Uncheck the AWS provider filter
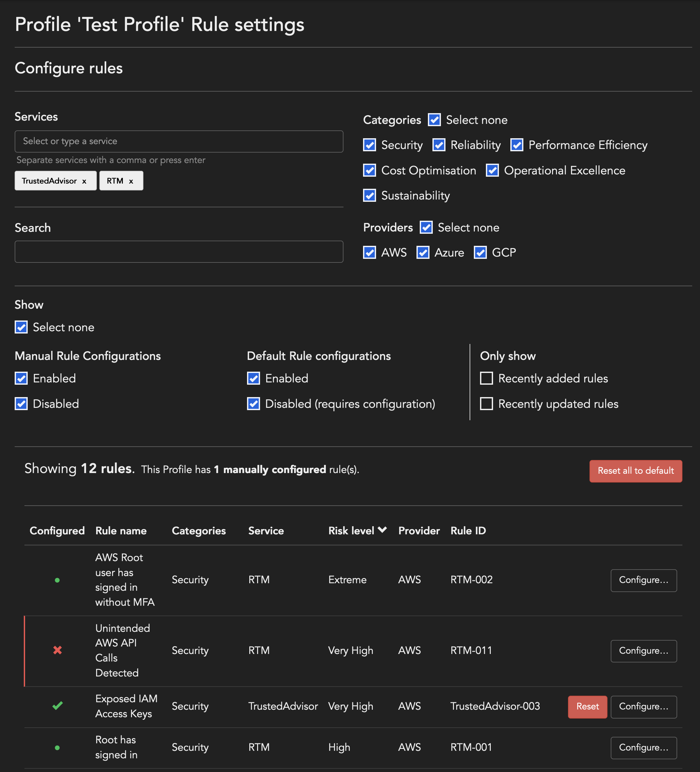 (x=369, y=252)
